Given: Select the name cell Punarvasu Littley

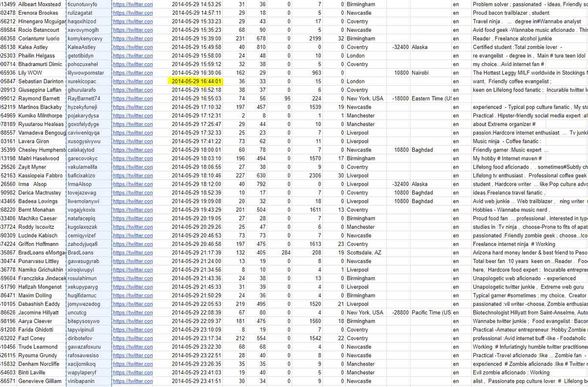Looking at the screenshot, I should pos(39,262).
